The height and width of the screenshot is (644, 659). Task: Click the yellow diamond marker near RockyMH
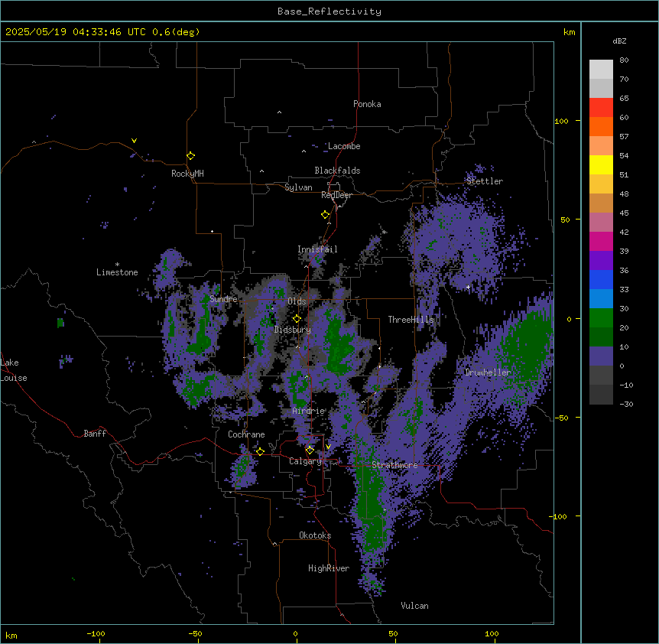(190, 155)
